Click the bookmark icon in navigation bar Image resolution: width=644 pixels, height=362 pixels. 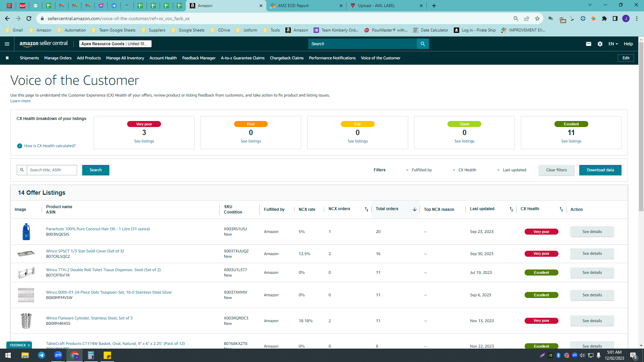[x=7, y=58]
